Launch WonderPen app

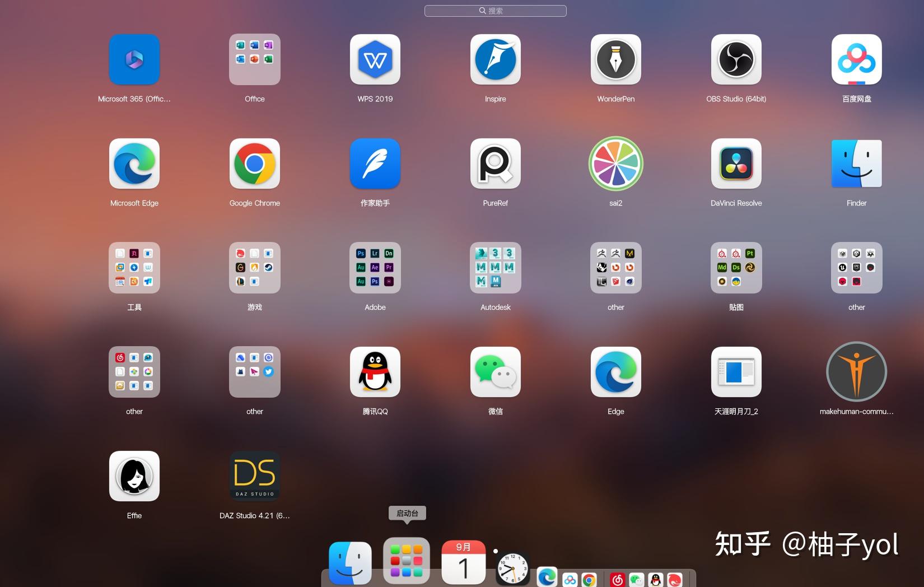[x=615, y=59]
